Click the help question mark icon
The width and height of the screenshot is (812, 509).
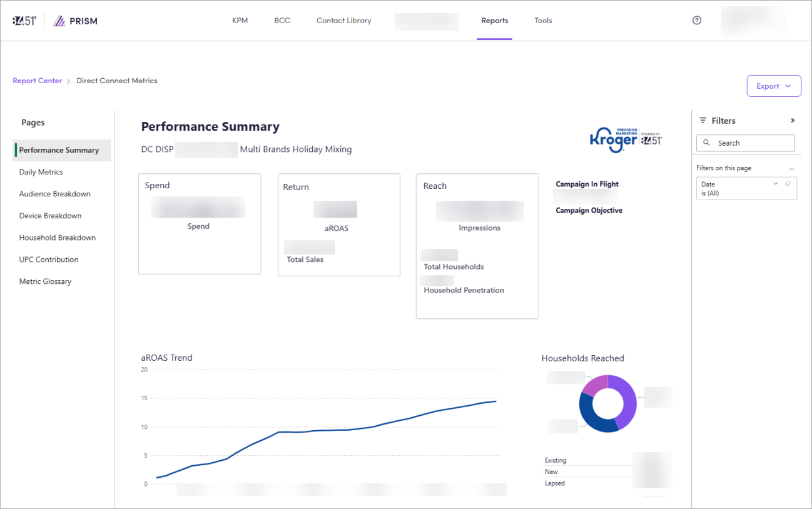pyautogui.click(x=697, y=21)
